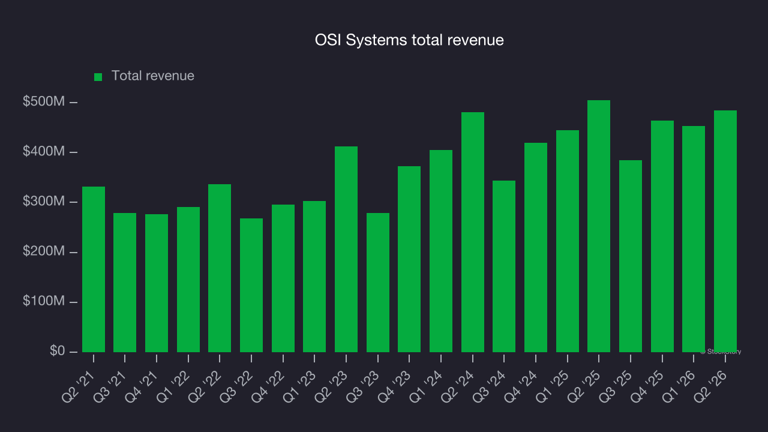Click the Q1 '25 x-axis label
This screenshot has height=432, width=768.
click(552, 387)
